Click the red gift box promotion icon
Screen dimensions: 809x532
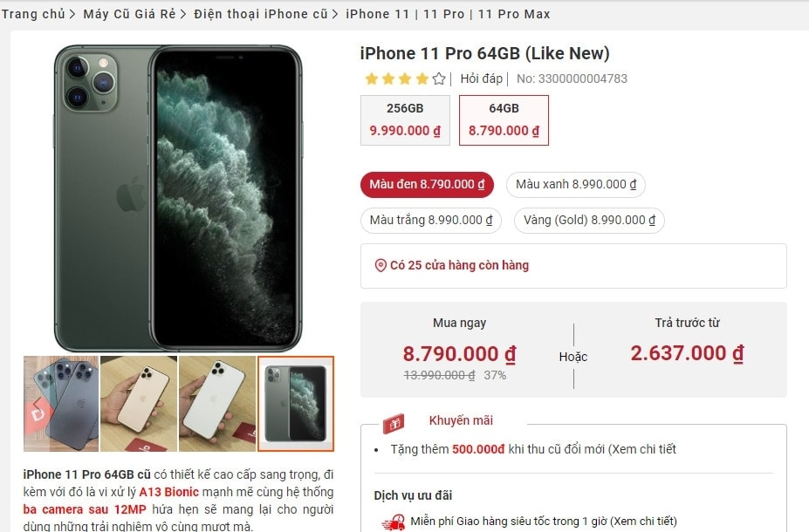point(394,423)
